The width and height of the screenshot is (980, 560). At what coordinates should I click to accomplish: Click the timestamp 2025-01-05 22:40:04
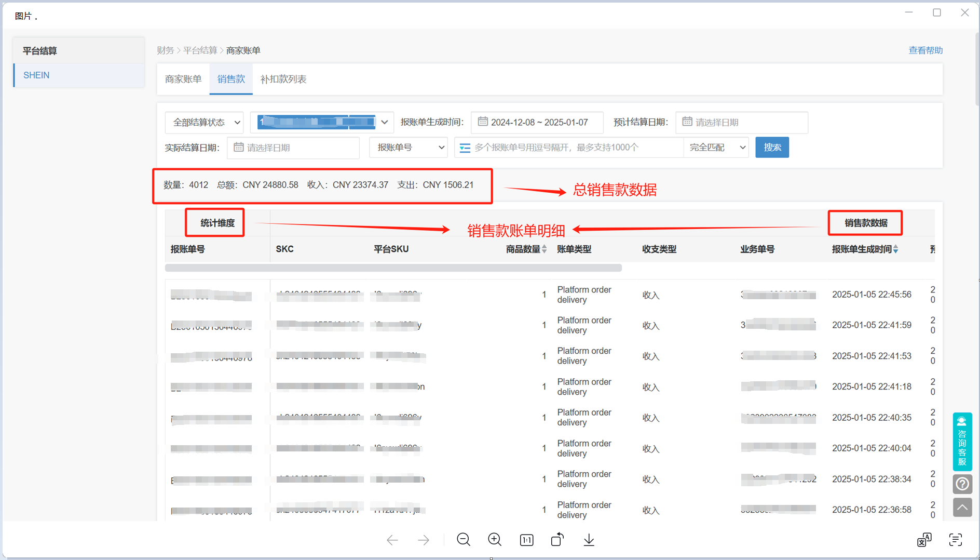coord(872,448)
